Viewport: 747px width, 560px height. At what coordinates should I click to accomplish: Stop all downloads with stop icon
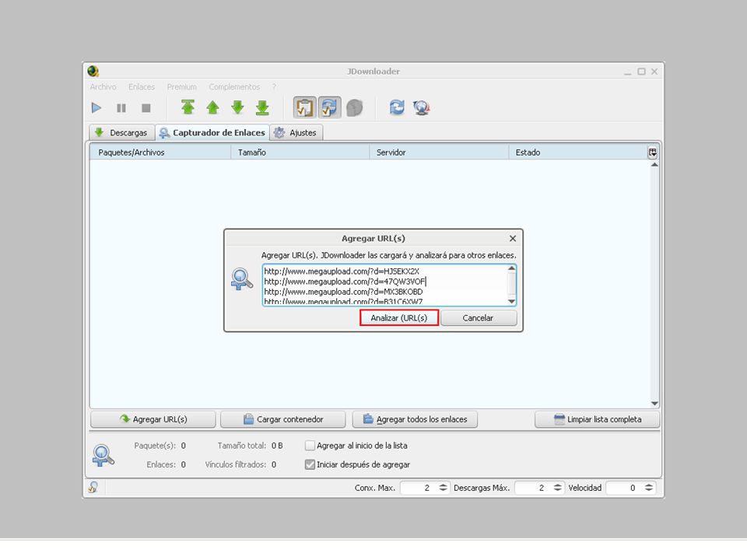pyautogui.click(x=146, y=108)
